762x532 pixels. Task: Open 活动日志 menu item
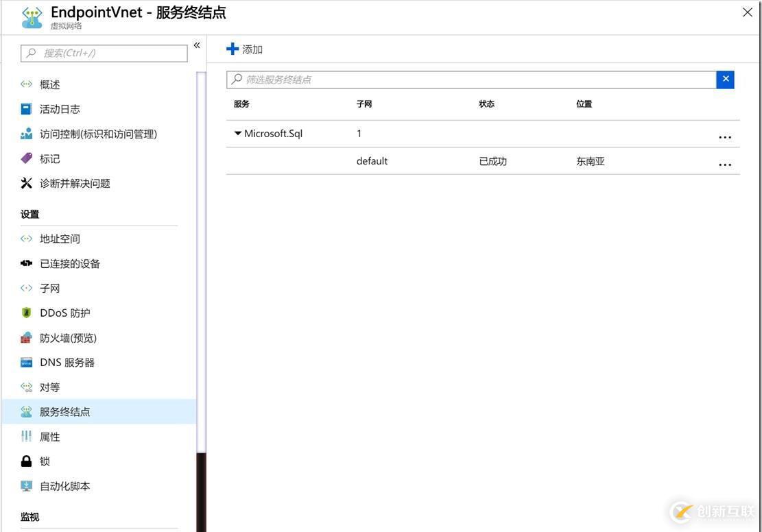click(x=60, y=109)
